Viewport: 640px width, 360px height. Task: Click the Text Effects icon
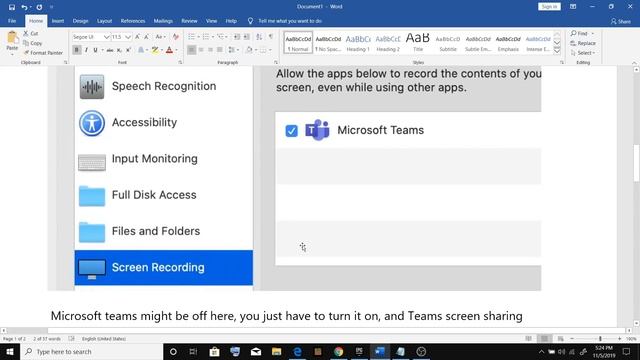point(142,50)
